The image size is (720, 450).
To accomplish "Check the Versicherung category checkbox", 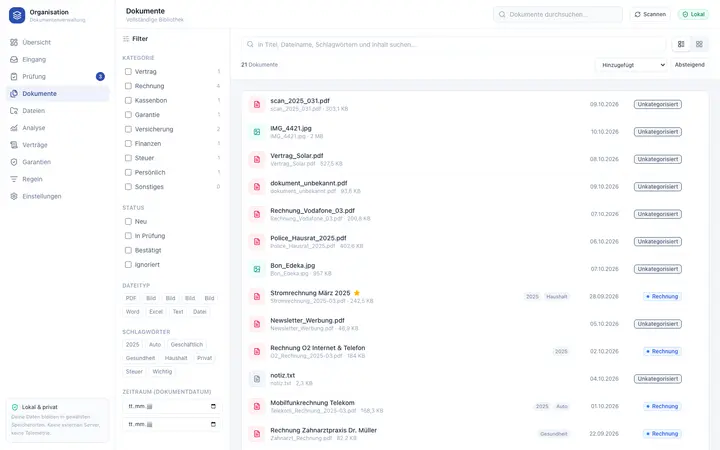I will [x=128, y=129].
